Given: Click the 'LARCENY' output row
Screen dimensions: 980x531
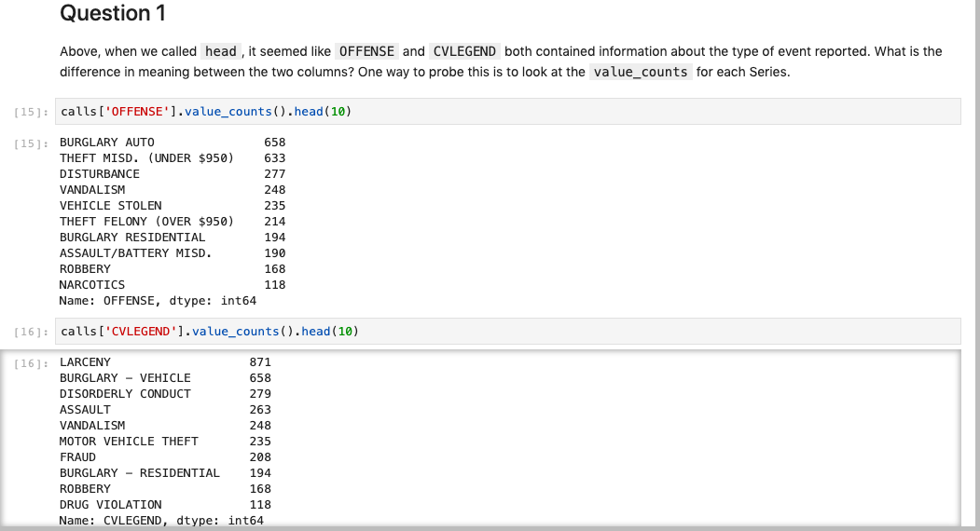Looking at the screenshot, I should click(165, 362).
